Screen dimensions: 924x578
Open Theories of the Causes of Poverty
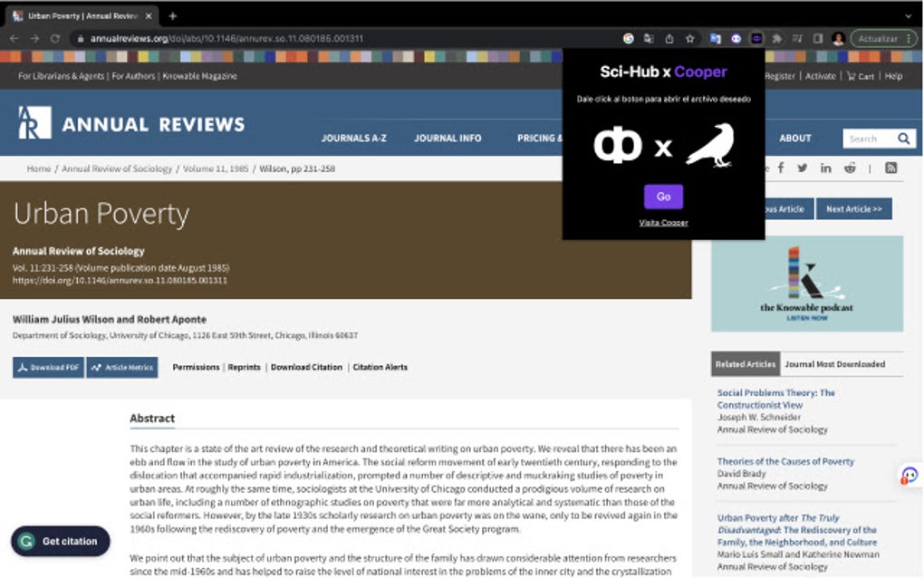click(x=785, y=461)
